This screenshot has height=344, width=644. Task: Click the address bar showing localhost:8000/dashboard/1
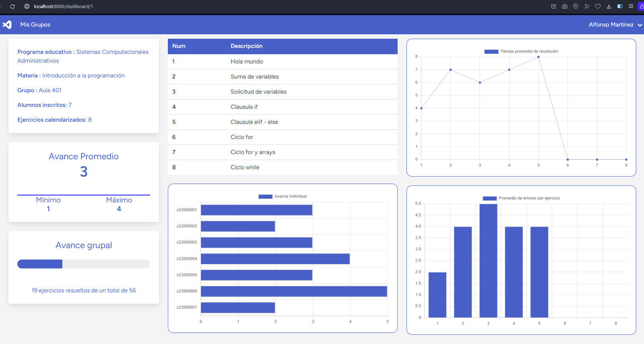(x=63, y=6)
